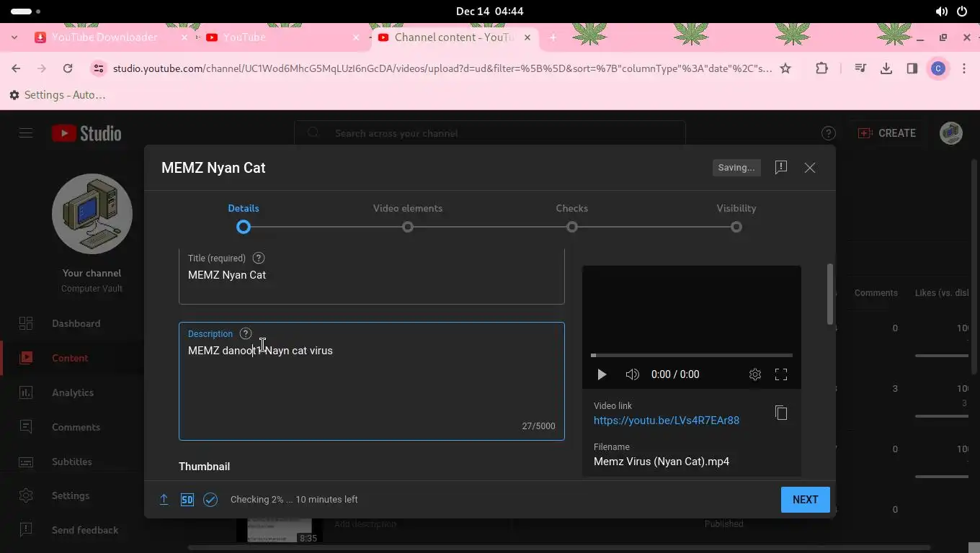Click the address bar URL
Viewport: 980px width, 553px height.
click(x=442, y=68)
